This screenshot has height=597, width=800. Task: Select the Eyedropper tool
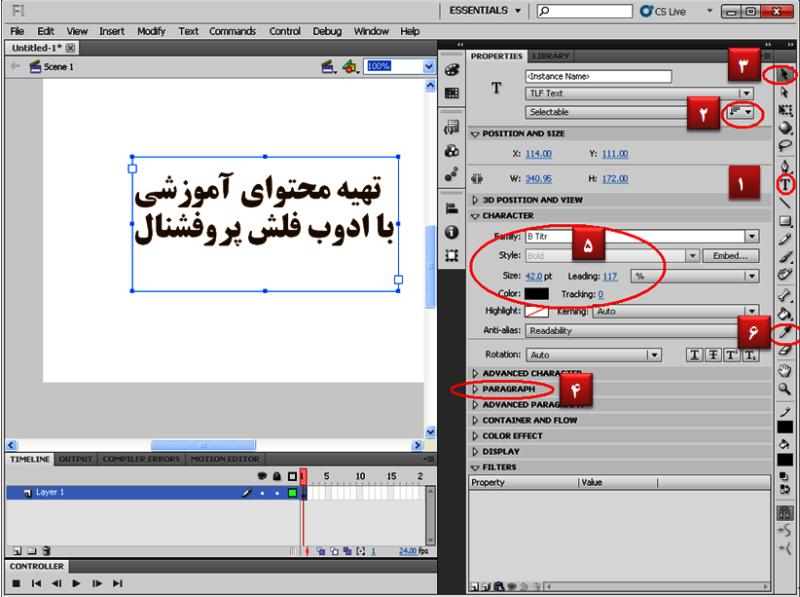(x=786, y=332)
